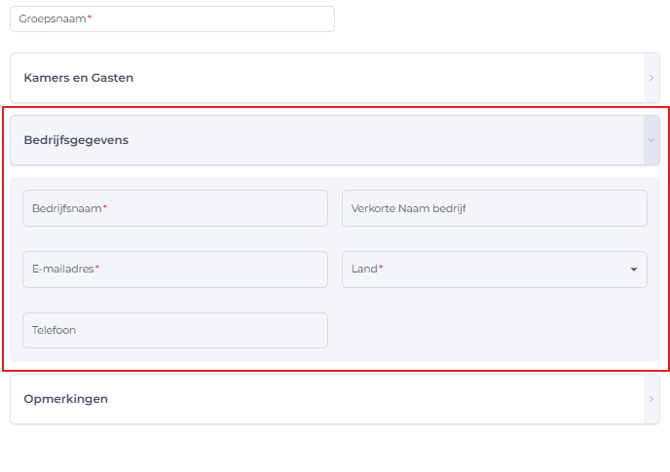670x472 pixels.
Task: Click the Groepsnaam red required asterisk
Action: point(89,19)
